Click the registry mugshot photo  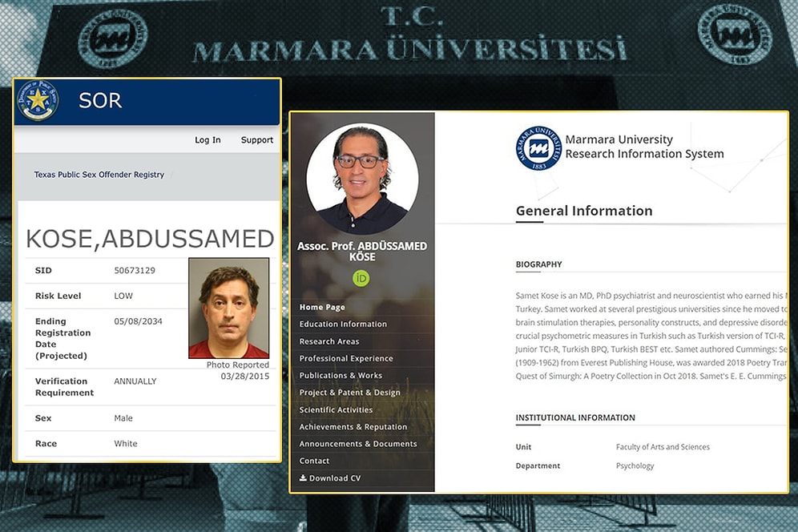[x=228, y=308]
